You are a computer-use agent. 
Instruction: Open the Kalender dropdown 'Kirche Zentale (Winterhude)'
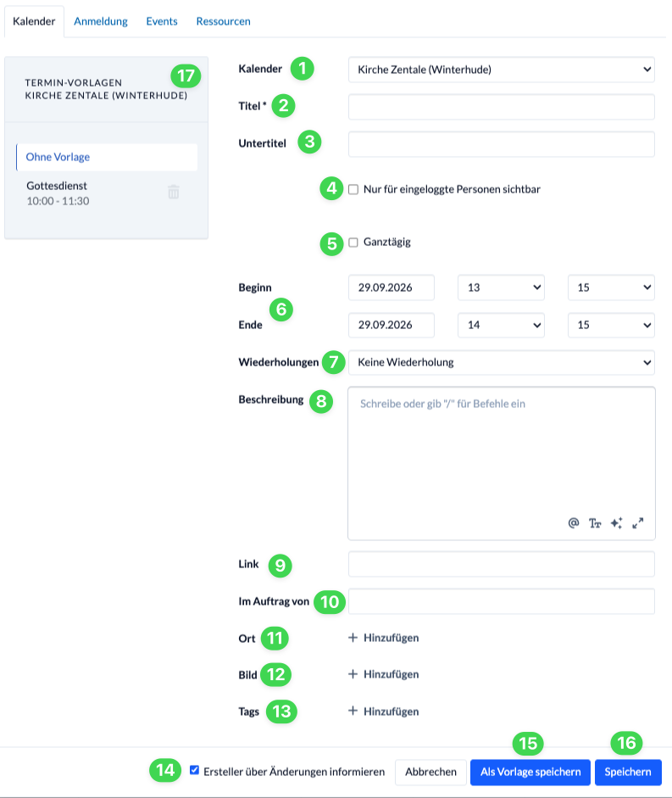(x=501, y=70)
